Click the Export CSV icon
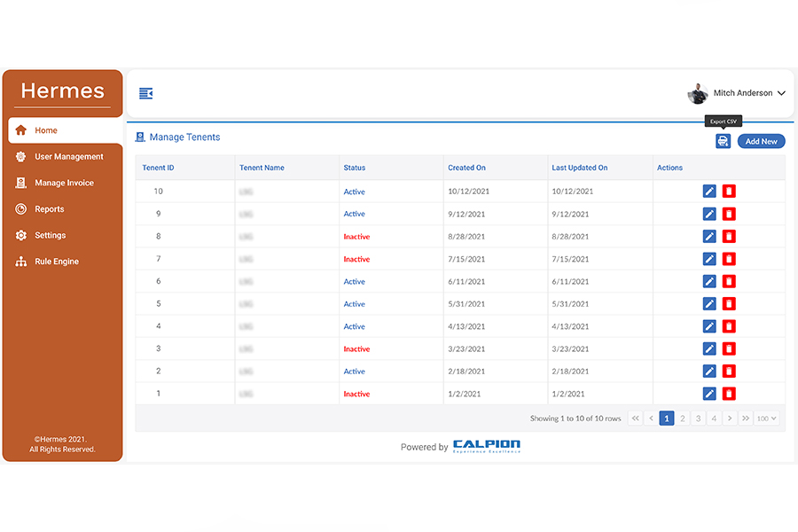Viewport: 798px width, 532px height. coord(723,141)
